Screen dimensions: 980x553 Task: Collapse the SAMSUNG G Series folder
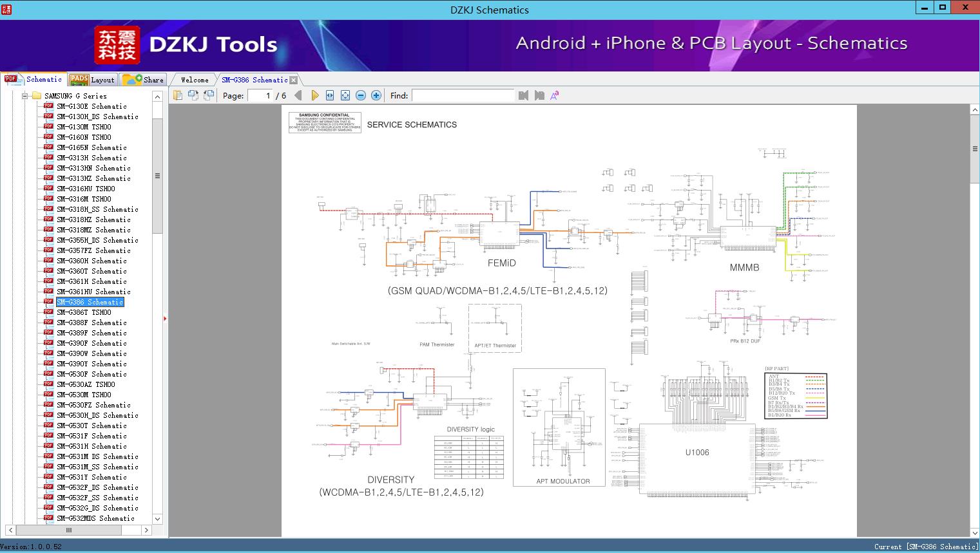(x=25, y=96)
